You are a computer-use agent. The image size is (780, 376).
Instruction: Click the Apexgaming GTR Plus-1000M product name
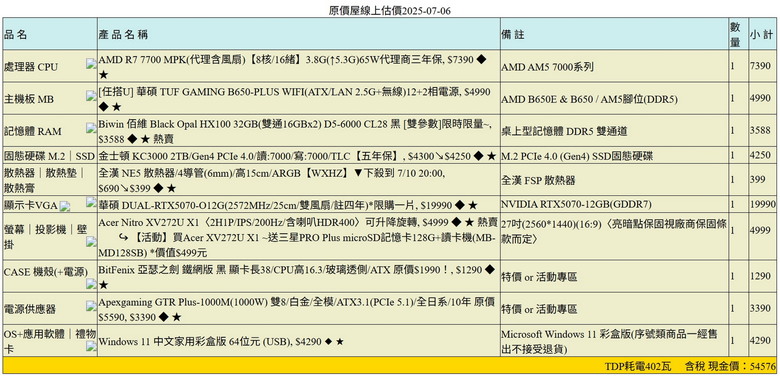(297, 309)
